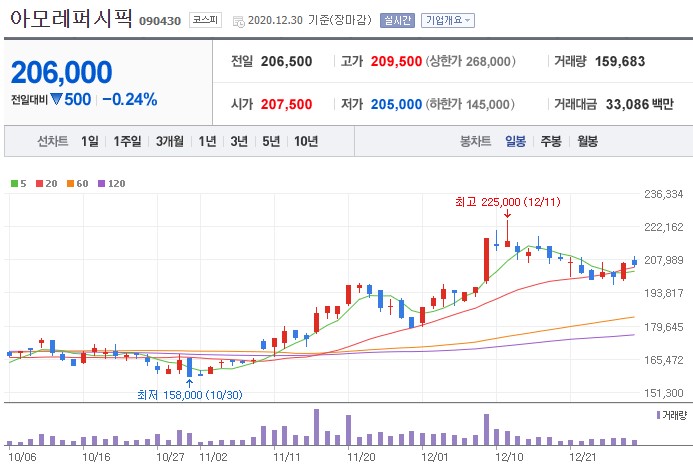Click the 193,817 price axis label
The image size is (693, 468).
[x=663, y=293]
